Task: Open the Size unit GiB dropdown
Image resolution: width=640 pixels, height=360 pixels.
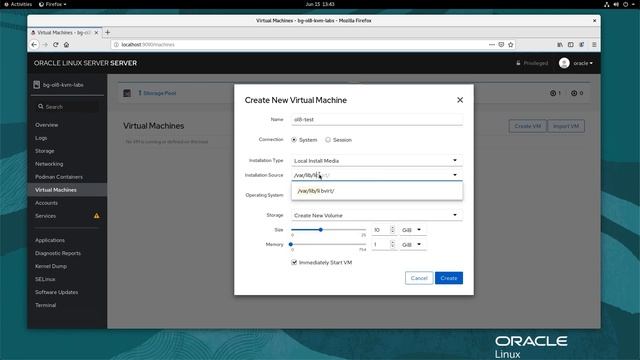Action: (412, 230)
